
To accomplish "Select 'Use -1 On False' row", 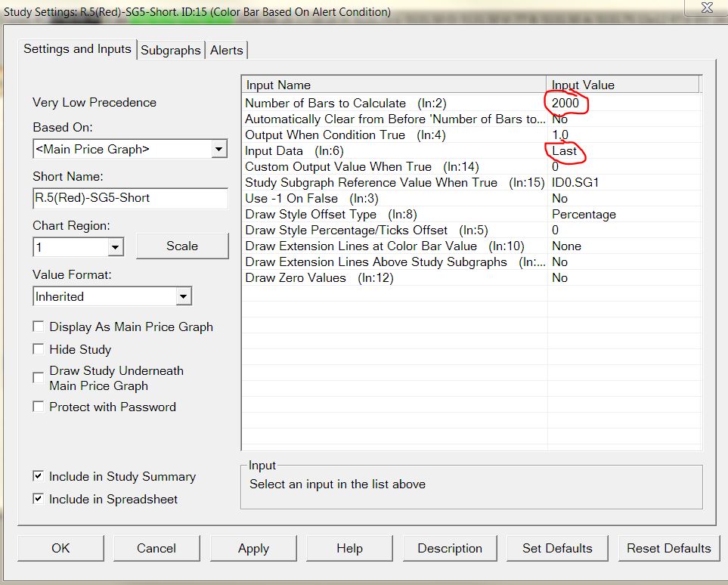I will (471, 198).
